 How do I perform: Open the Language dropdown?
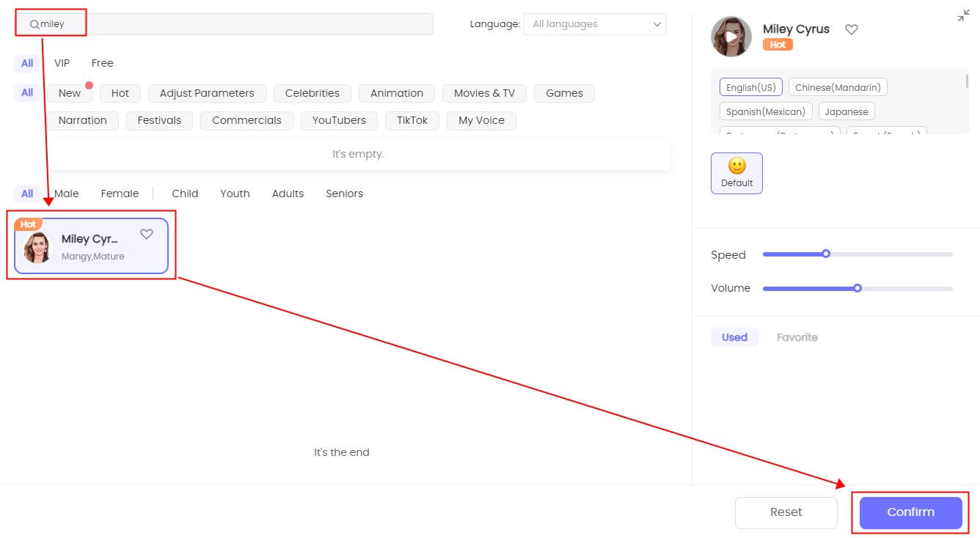tap(595, 24)
